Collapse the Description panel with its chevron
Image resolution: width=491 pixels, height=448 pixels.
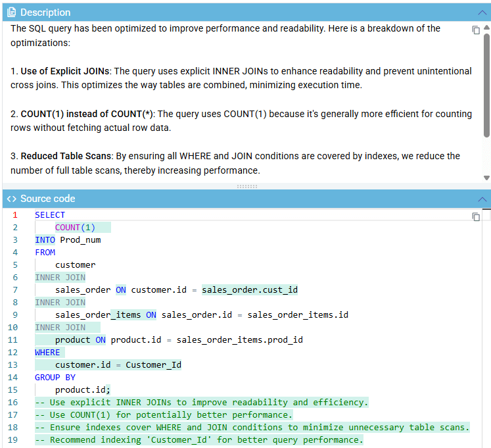(482, 12)
